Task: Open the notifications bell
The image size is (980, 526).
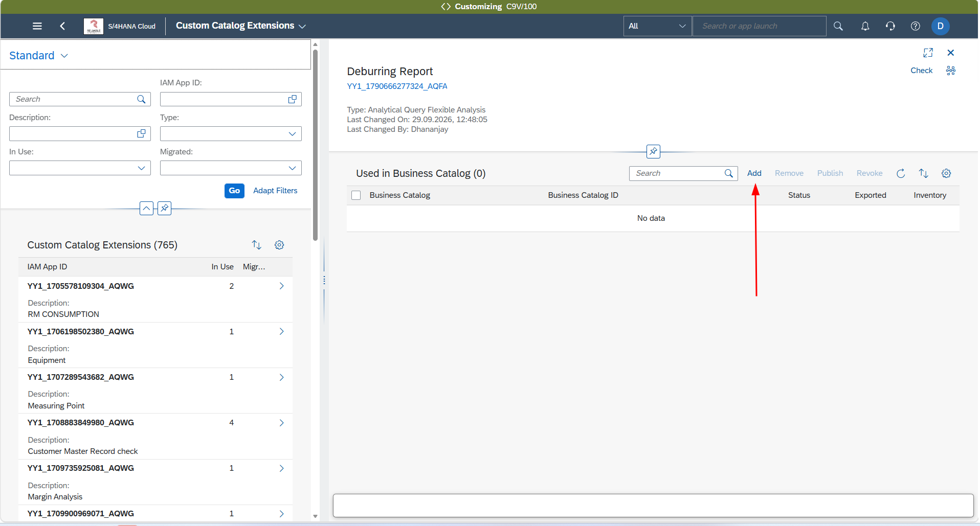Action: tap(865, 26)
